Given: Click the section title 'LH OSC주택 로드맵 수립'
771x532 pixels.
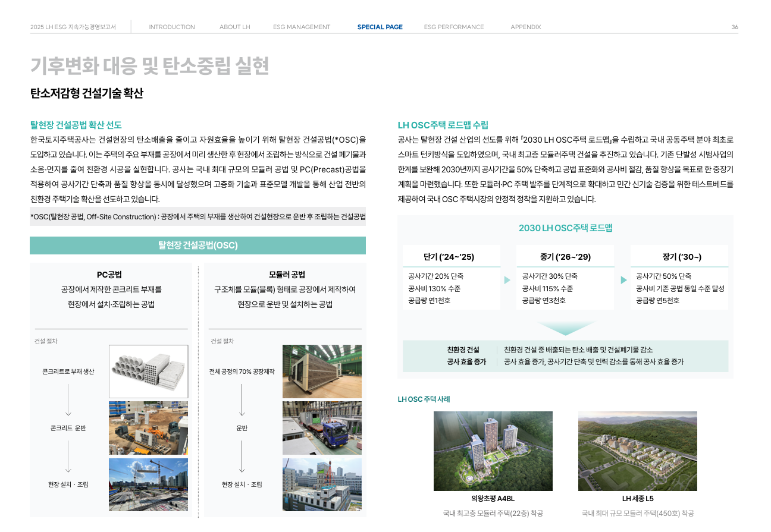Looking at the screenshot, I should (x=443, y=125).
